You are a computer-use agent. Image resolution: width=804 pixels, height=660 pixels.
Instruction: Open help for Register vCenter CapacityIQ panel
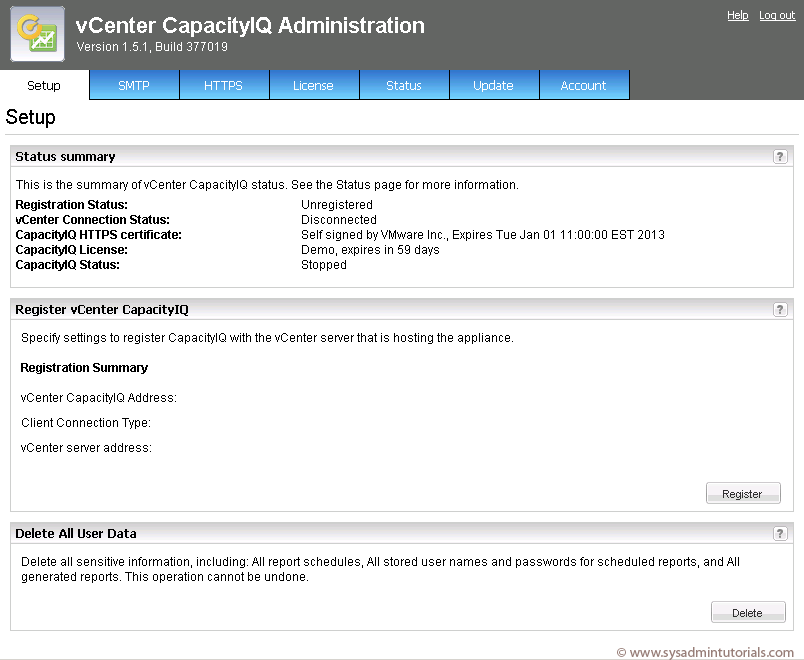[780, 309]
